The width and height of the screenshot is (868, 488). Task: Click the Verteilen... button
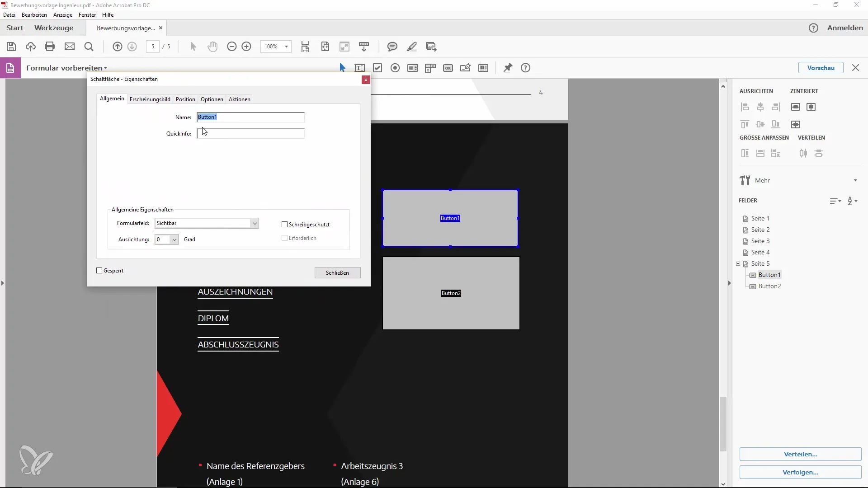pos(801,454)
